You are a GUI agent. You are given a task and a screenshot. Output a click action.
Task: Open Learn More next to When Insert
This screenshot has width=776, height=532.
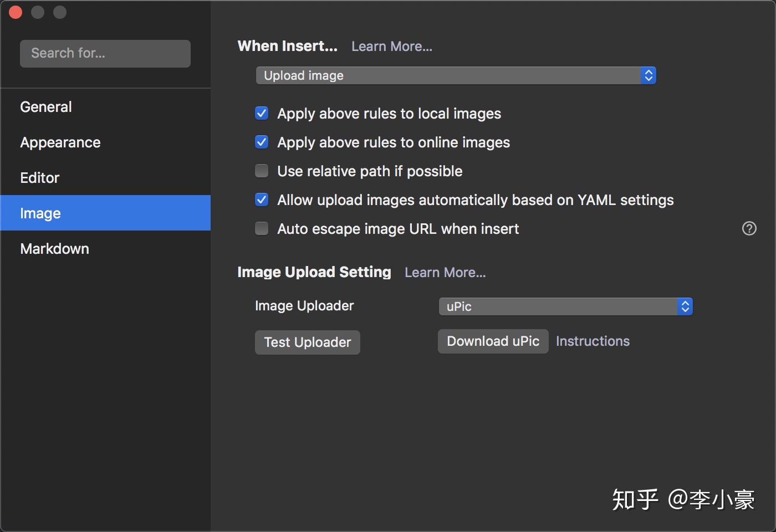coord(392,47)
